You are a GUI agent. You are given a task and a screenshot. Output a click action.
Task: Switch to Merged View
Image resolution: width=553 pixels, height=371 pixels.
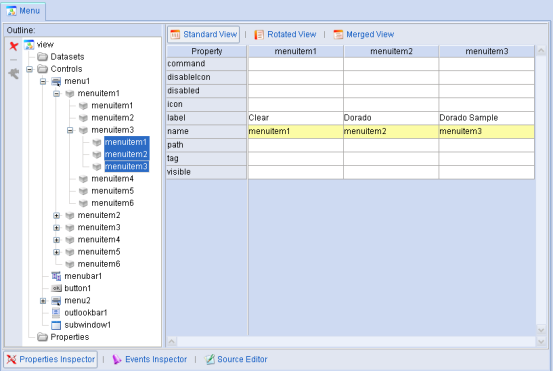pos(364,34)
